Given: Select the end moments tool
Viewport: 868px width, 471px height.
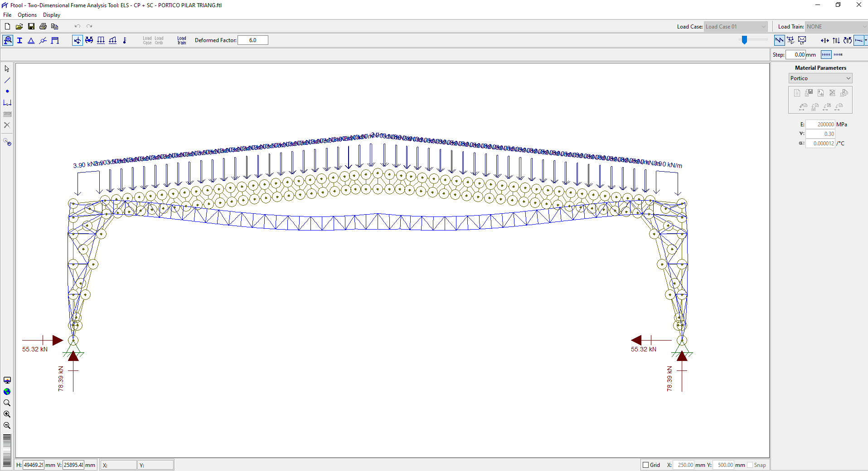Looking at the screenshot, I should (x=89, y=40).
